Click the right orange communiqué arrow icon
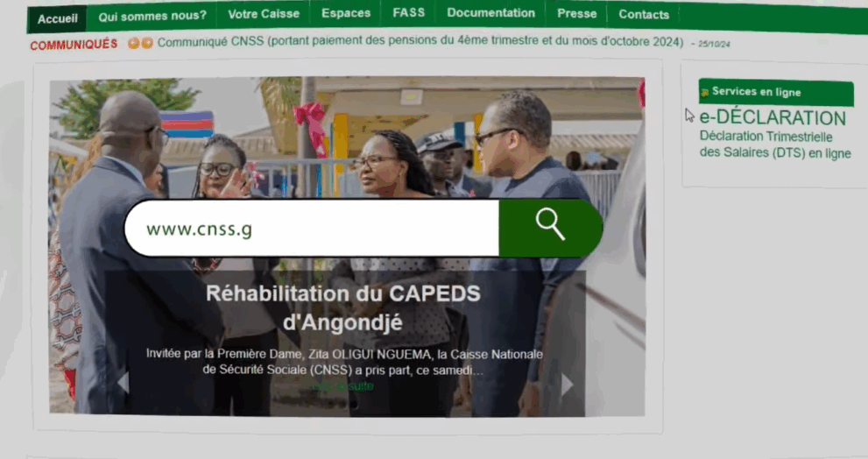 pos(146,43)
